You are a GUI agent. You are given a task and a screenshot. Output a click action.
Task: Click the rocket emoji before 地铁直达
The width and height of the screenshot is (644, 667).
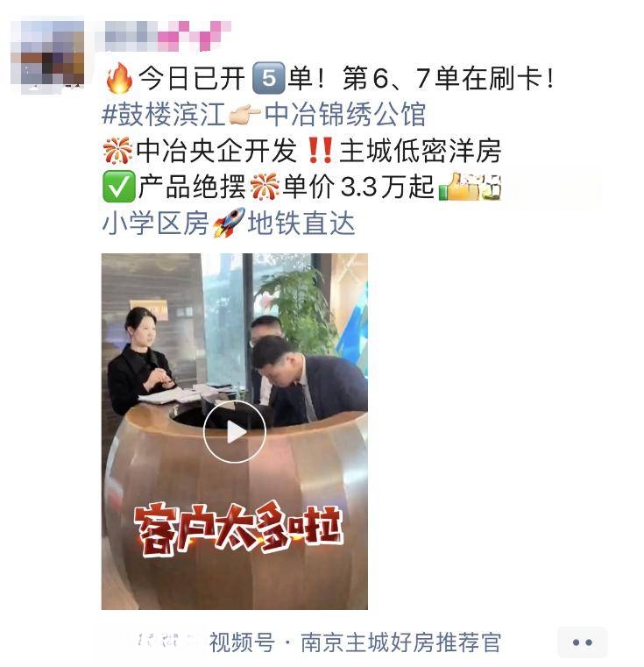229,223
